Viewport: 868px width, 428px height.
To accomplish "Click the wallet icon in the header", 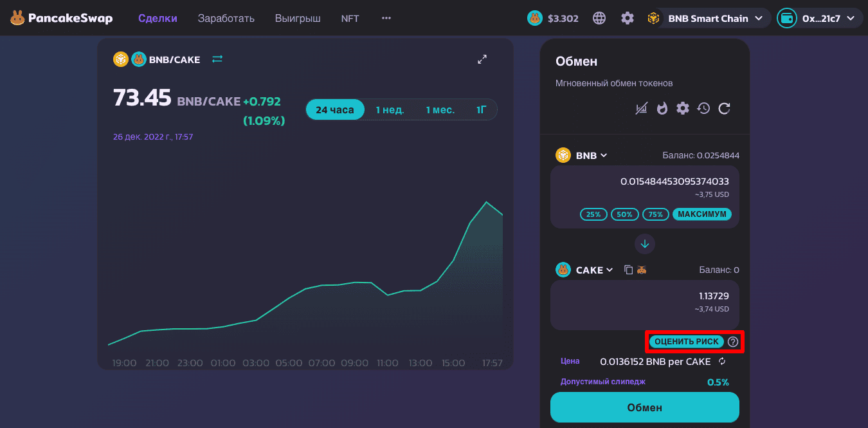I will point(786,18).
